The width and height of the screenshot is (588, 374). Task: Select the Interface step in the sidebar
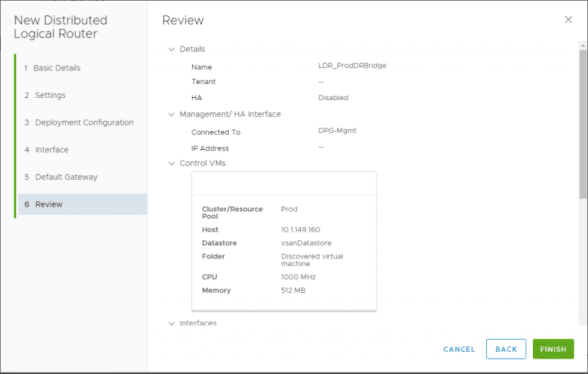[51, 150]
